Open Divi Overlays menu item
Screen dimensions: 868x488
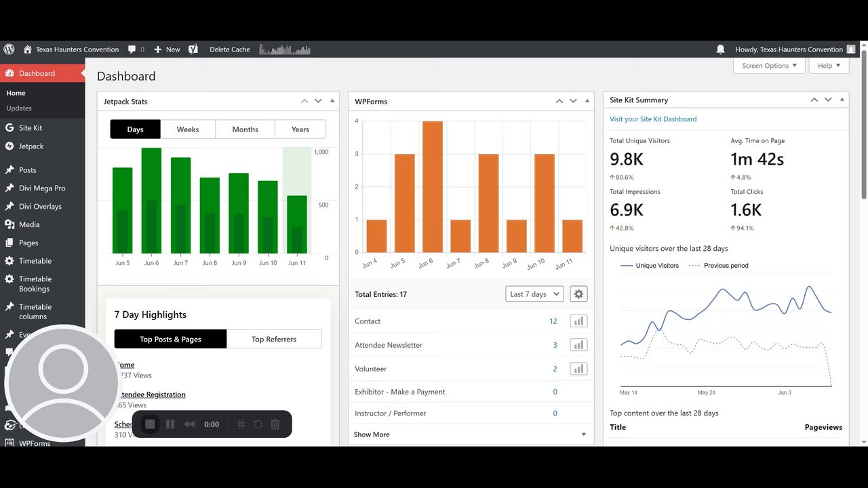[40, 206]
